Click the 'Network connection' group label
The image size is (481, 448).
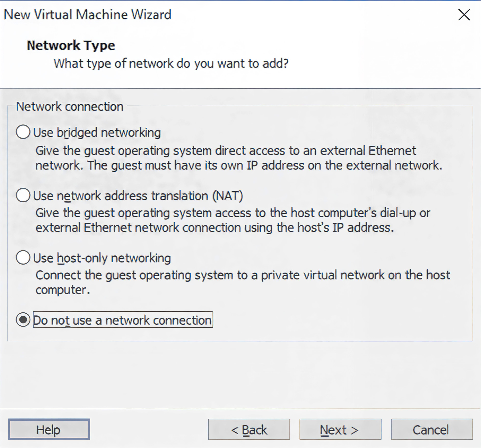(x=70, y=107)
